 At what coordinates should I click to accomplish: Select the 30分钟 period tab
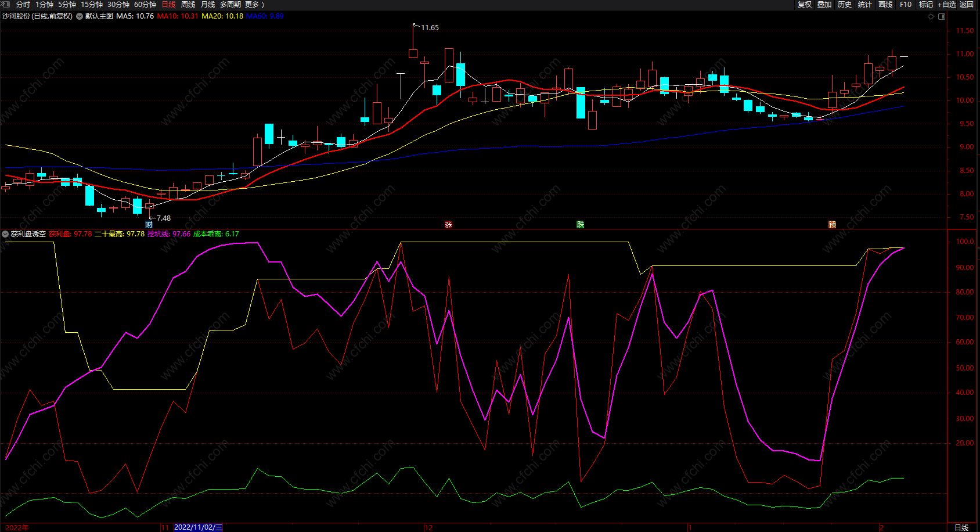click(118, 5)
